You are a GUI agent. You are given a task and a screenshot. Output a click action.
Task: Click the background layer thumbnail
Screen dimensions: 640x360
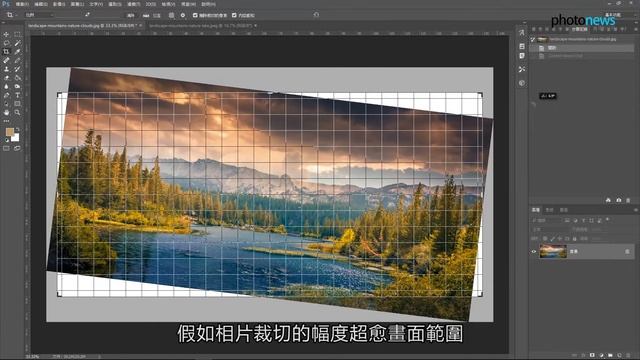(553, 251)
